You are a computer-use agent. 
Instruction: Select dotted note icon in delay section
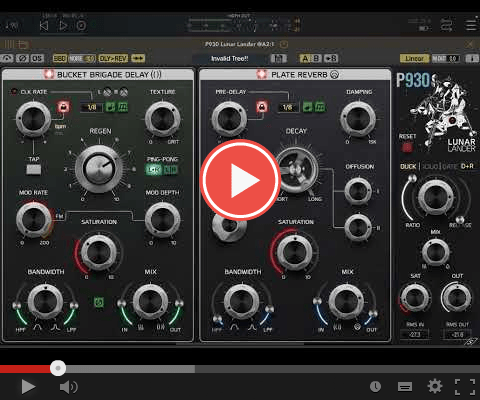click(111, 107)
